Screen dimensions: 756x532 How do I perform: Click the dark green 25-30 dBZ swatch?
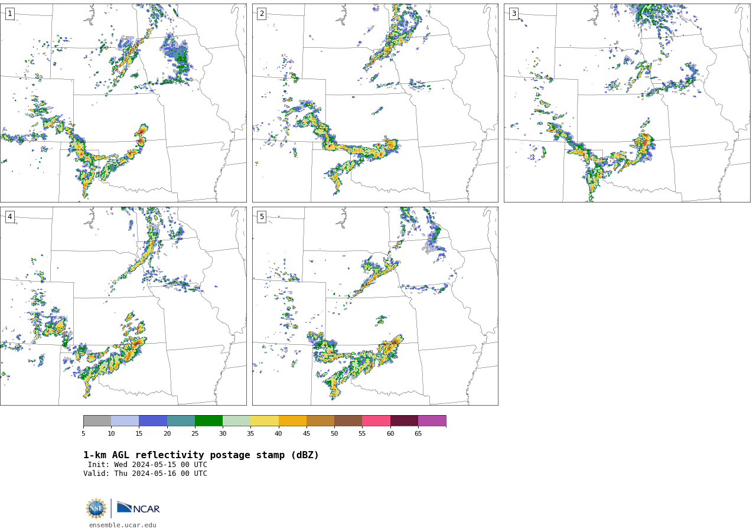tap(208, 420)
